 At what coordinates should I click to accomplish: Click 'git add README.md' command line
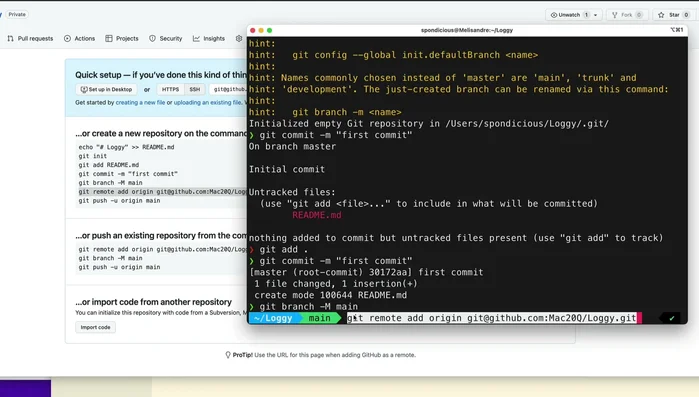[x=109, y=165]
